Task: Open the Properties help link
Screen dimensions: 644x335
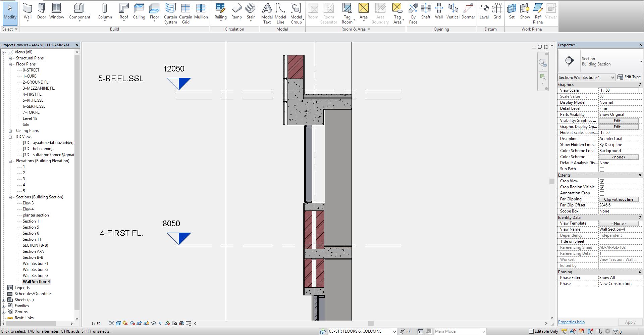Action: tap(571, 322)
